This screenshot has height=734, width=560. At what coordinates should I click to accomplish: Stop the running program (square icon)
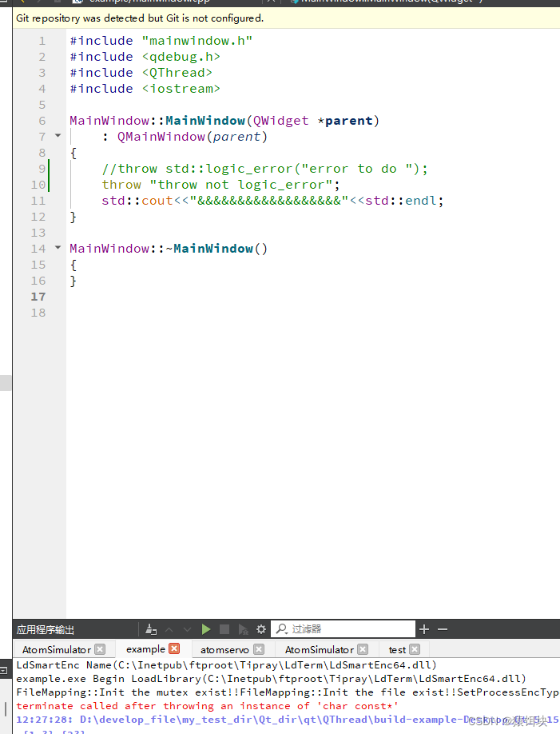point(224,629)
